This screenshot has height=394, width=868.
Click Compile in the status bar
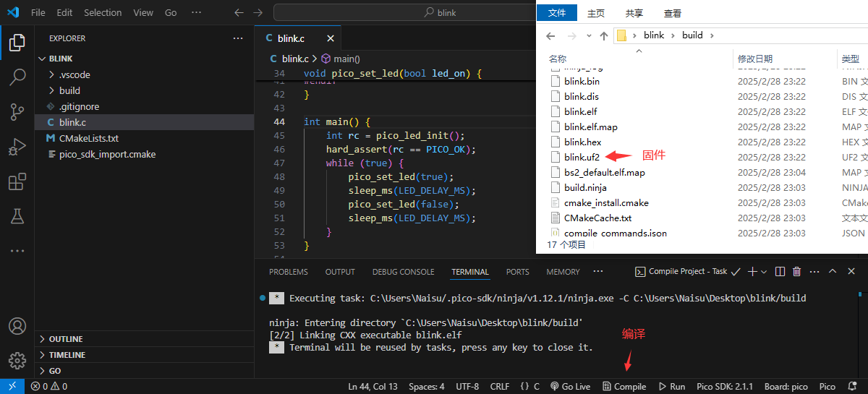(624, 387)
